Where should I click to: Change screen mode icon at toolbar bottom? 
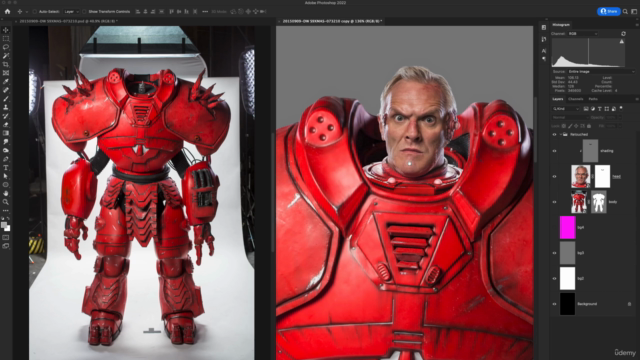6,246
